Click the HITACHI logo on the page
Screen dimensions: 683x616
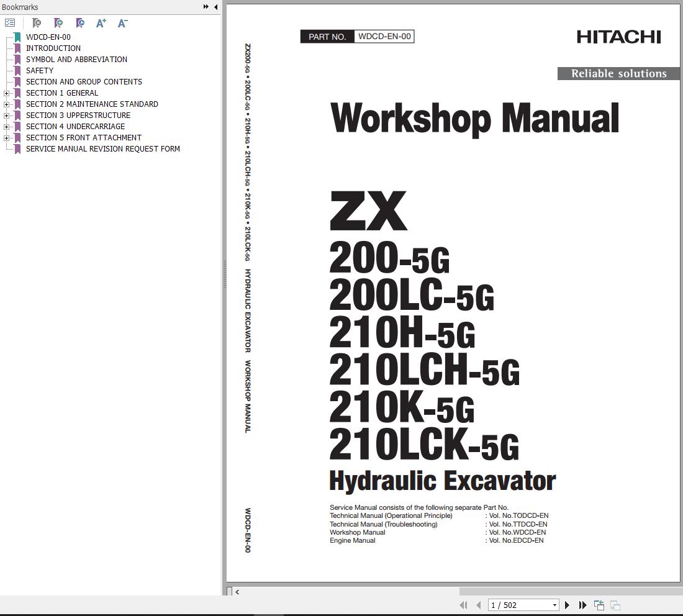point(618,37)
